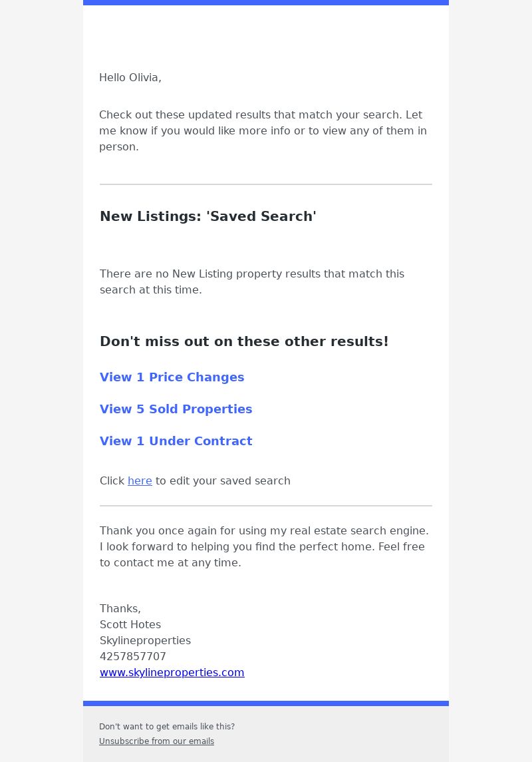Click the phone number 4257857707
Image resolution: width=532 pixels, height=762 pixels.
click(x=132, y=657)
